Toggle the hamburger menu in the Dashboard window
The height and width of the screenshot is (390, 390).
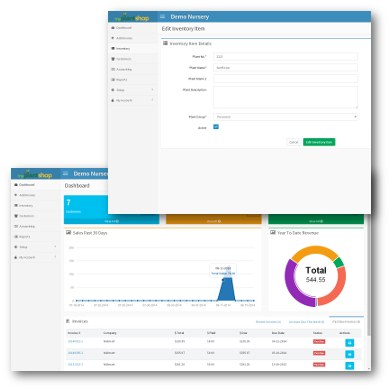point(65,173)
